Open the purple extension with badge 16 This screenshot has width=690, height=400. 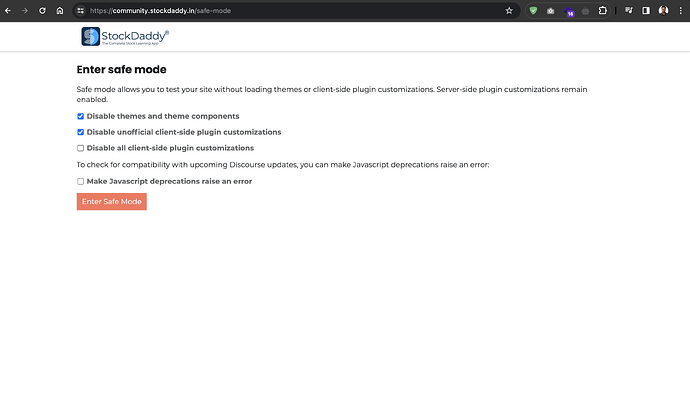click(569, 11)
